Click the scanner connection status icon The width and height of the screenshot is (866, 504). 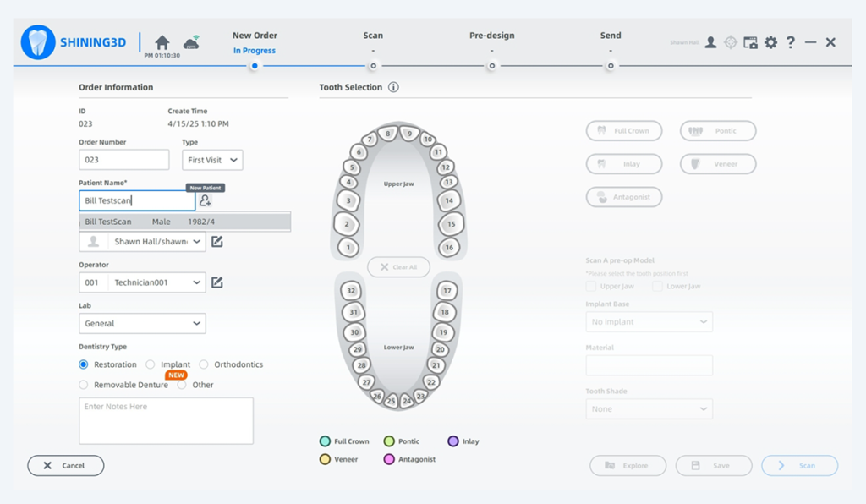[x=192, y=42]
